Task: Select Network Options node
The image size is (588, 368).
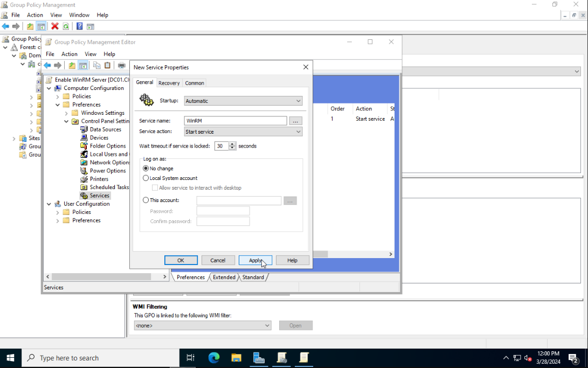Action: (109, 162)
